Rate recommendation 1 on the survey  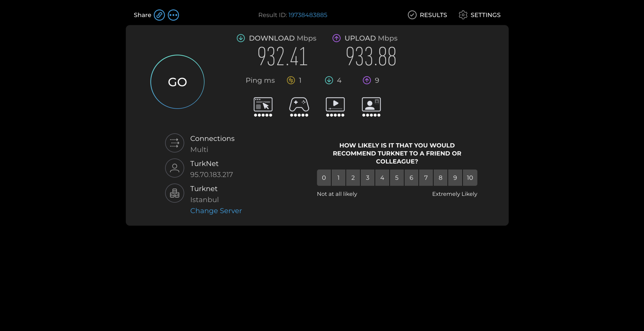(338, 178)
